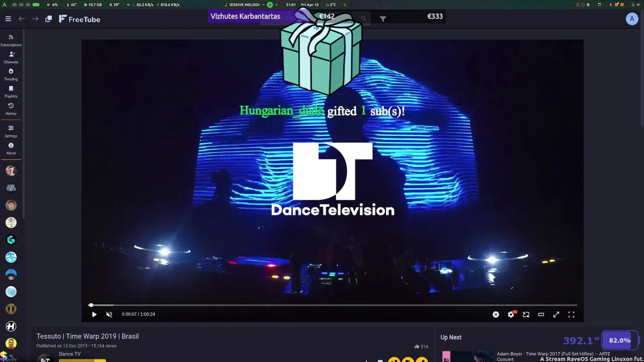Open Settings in the sidebar

click(11, 131)
